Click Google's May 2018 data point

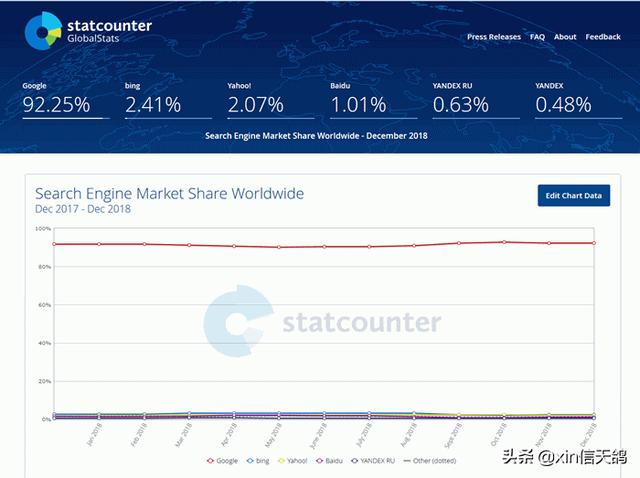pos(279,247)
